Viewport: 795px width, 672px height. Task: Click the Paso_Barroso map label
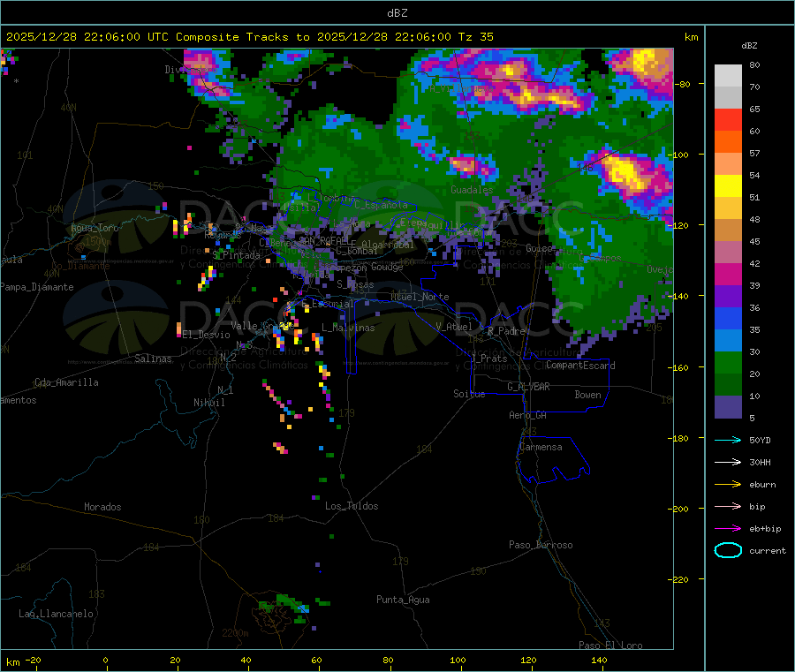pos(541,545)
